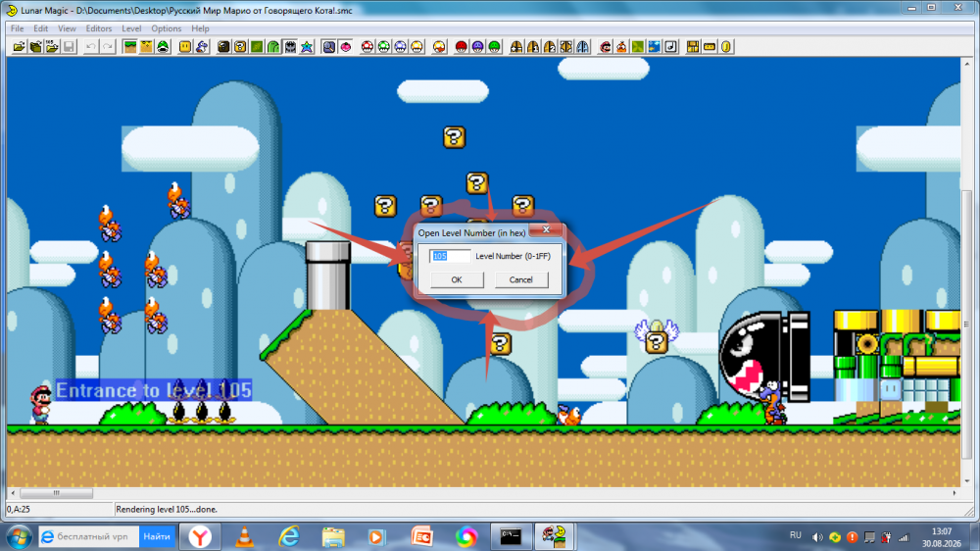Open the File menu
The width and height of the screenshot is (980, 551).
coord(17,28)
